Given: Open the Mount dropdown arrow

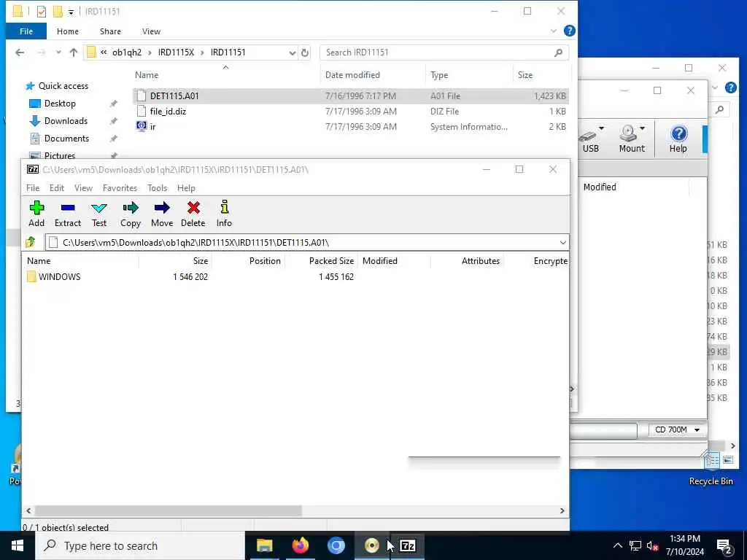Looking at the screenshot, I should pos(642,128).
